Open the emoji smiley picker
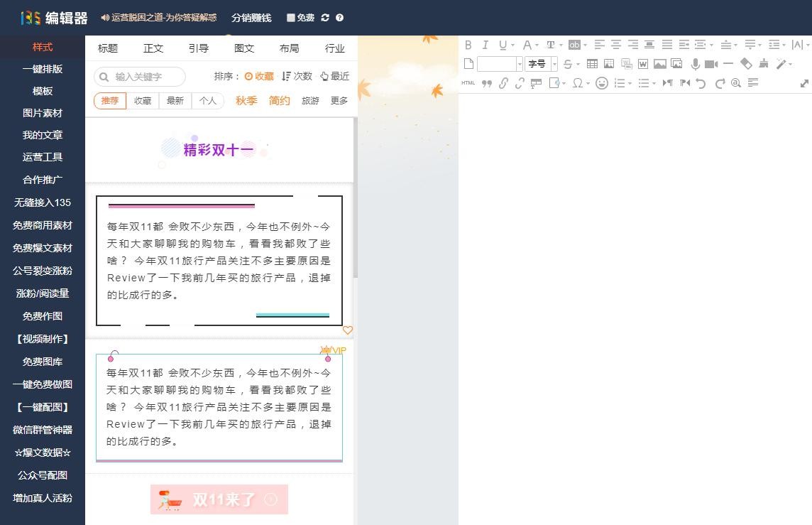Screen dimensions: 812x525 tap(601, 83)
